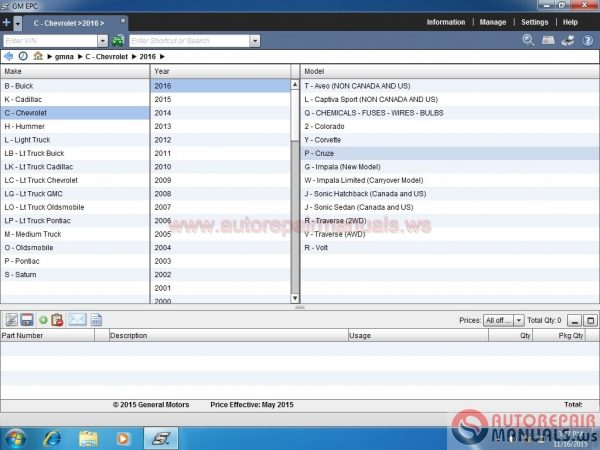Go to home via house icon
The width and height of the screenshot is (600, 450).
click(38, 56)
